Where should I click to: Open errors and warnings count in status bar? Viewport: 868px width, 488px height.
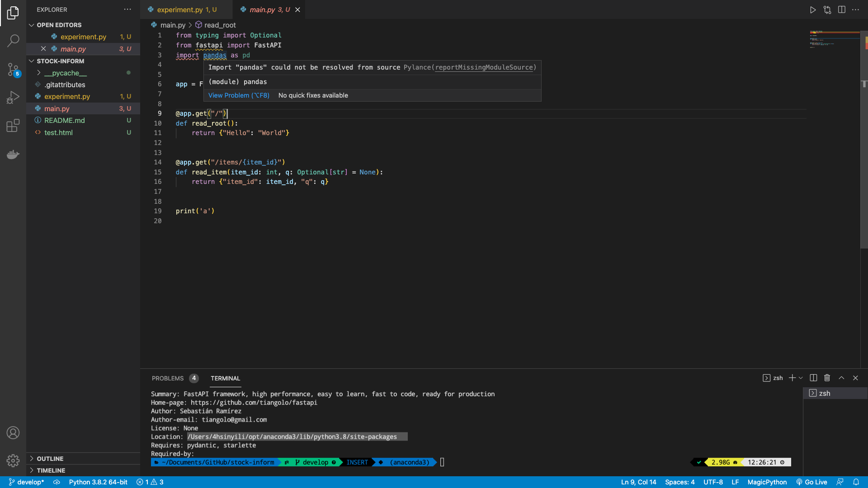(x=150, y=482)
